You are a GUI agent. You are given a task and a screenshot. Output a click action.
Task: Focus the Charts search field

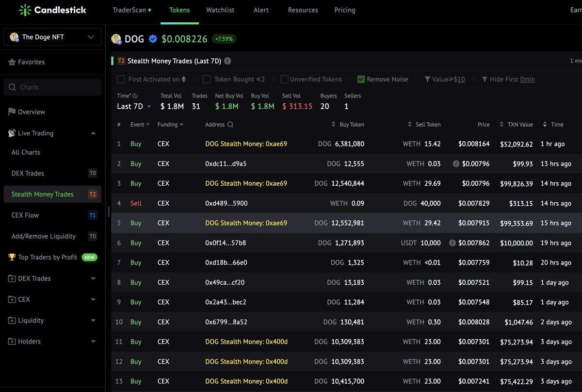[52, 87]
